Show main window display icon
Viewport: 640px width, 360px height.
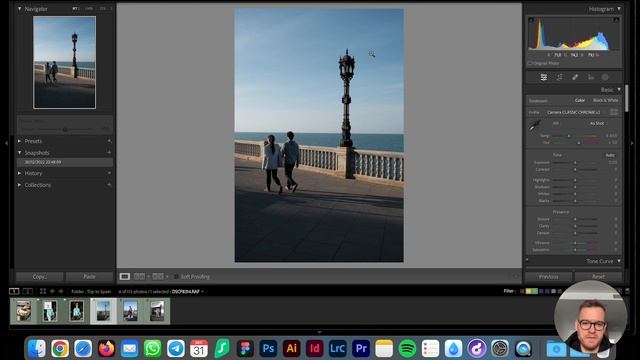point(14,291)
